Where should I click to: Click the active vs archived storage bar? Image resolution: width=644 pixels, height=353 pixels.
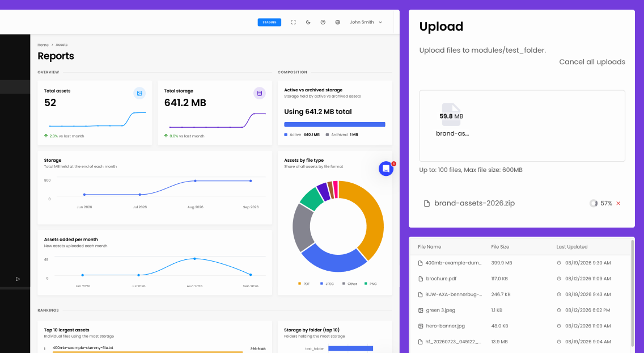click(334, 124)
